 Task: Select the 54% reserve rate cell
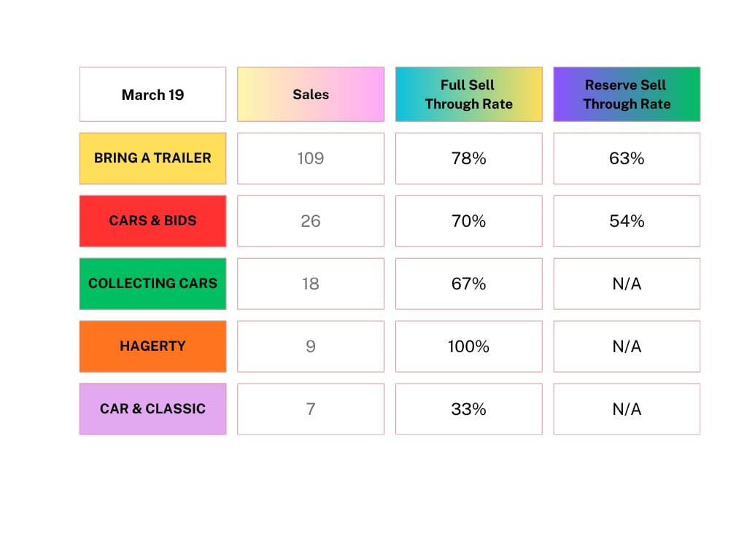point(627,221)
